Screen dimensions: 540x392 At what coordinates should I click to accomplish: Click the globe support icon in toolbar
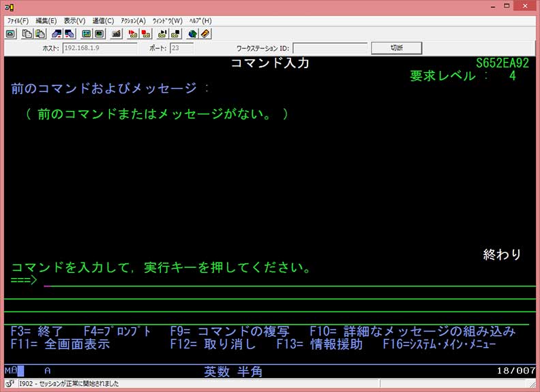click(192, 33)
